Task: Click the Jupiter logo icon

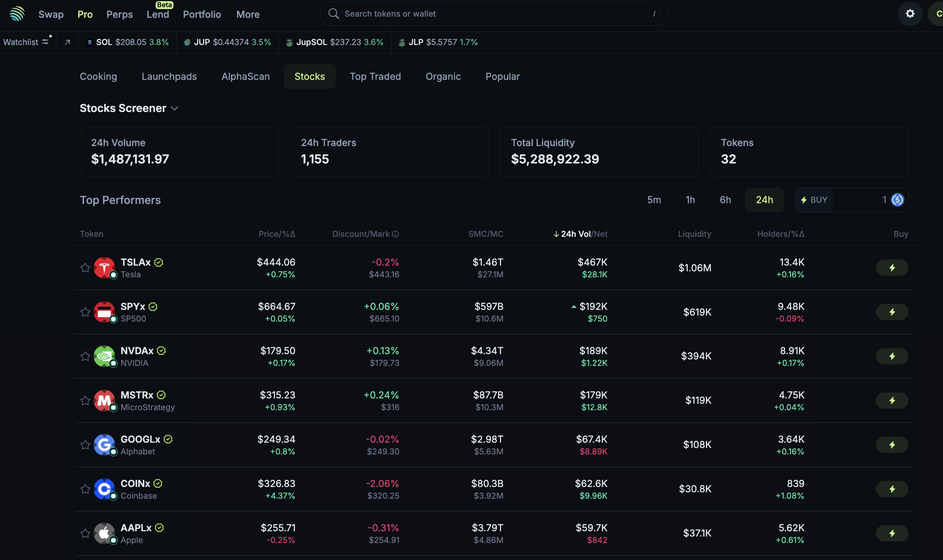Action: pos(17,14)
